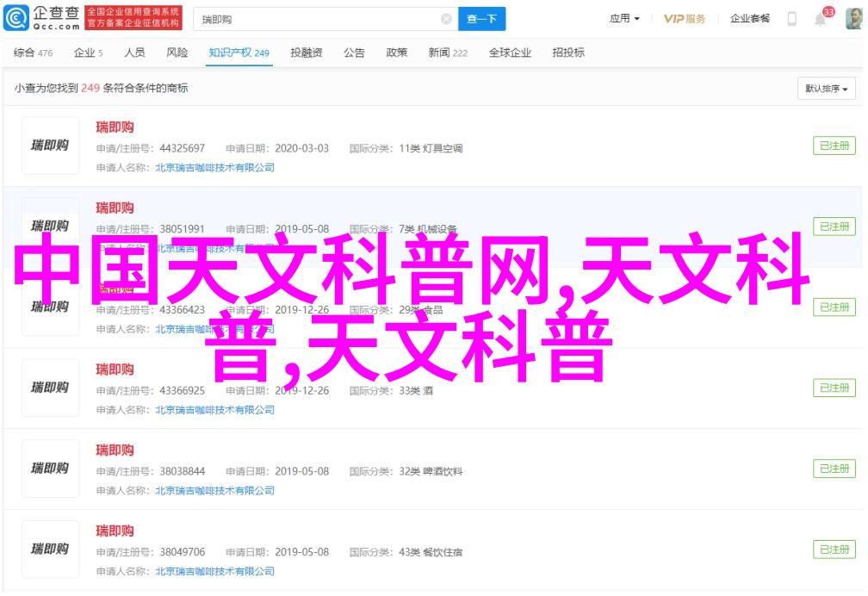The height and width of the screenshot is (596, 868).
Task: Click 已注册 status for trademark 38038844
Action: point(834,469)
